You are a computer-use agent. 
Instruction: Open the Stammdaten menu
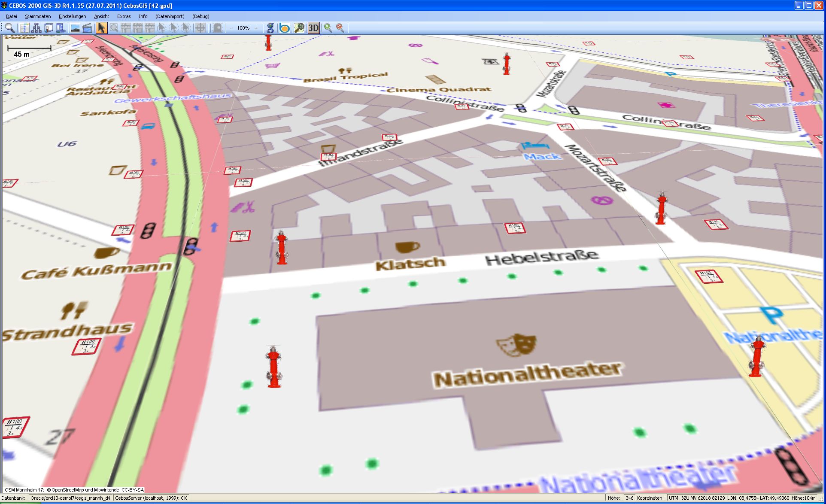[x=38, y=16]
